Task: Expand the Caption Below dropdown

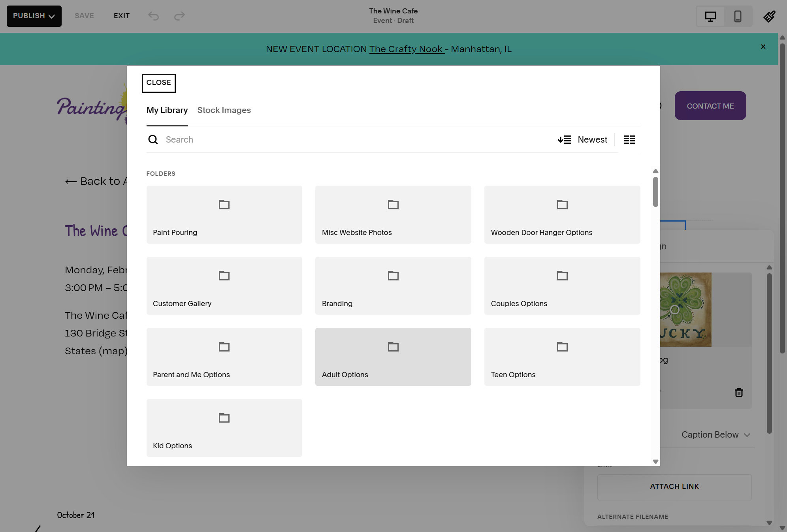Action: (715, 434)
